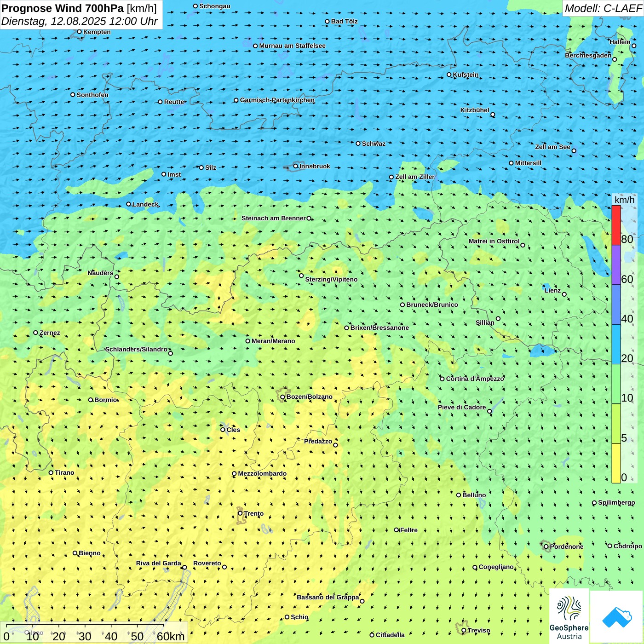Click the Pordenone city label
Screen dimensions: 644x644
click(567, 546)
